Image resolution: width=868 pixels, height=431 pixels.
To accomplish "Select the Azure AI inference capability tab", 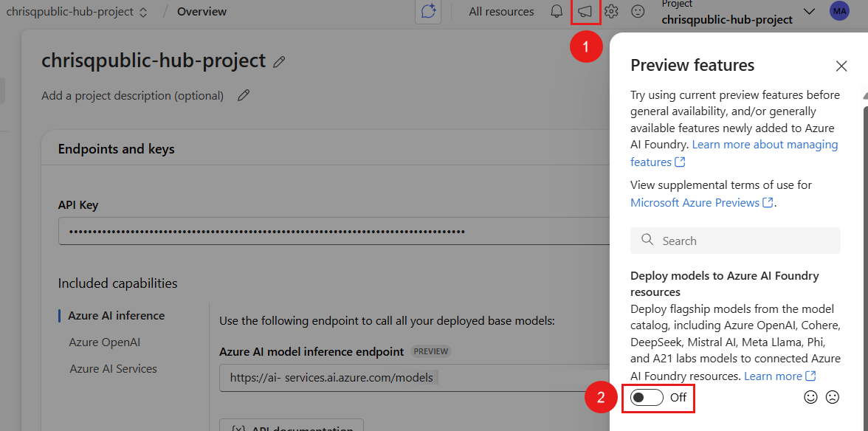I will click(117, 315).
